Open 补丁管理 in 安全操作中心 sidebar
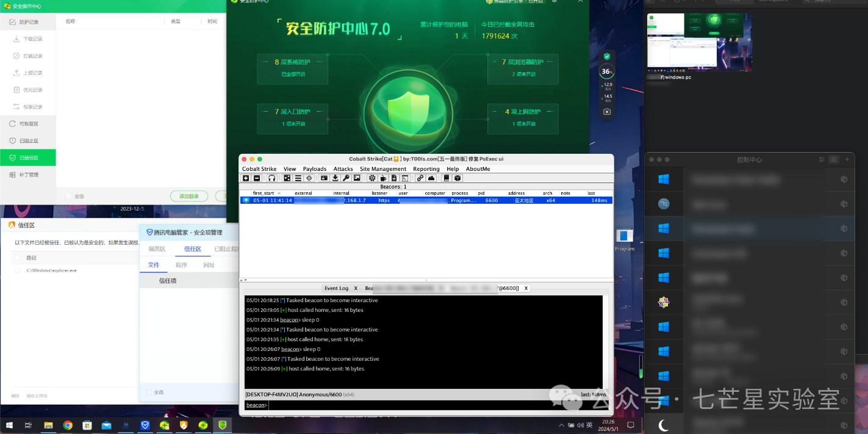The height and width of the screenshot is (434, 868). [28, 175]
